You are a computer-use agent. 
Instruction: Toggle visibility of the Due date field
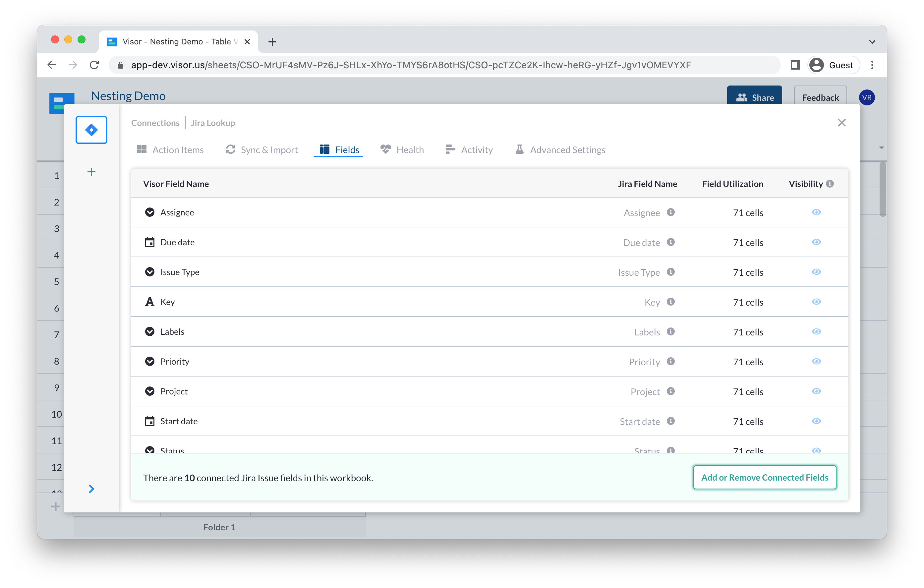[x=816, y=242]
